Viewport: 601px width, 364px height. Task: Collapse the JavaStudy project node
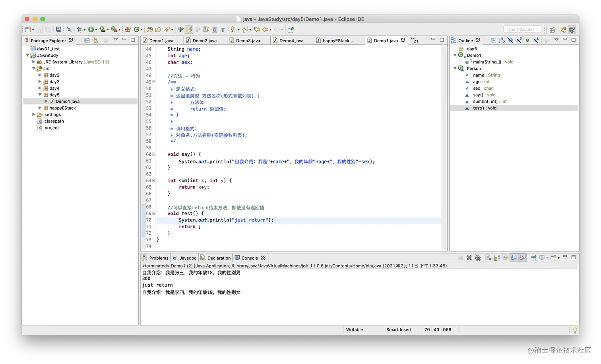click(27, 55)
